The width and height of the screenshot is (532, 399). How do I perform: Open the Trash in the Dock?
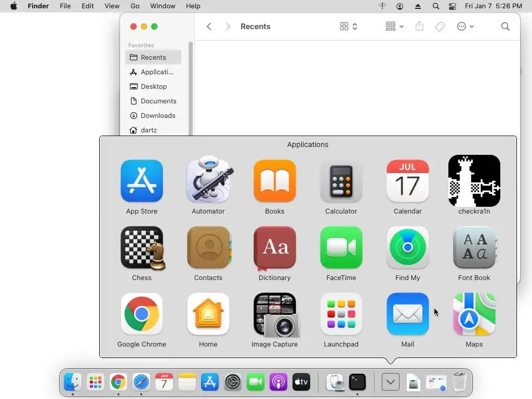tap(459, 382)
